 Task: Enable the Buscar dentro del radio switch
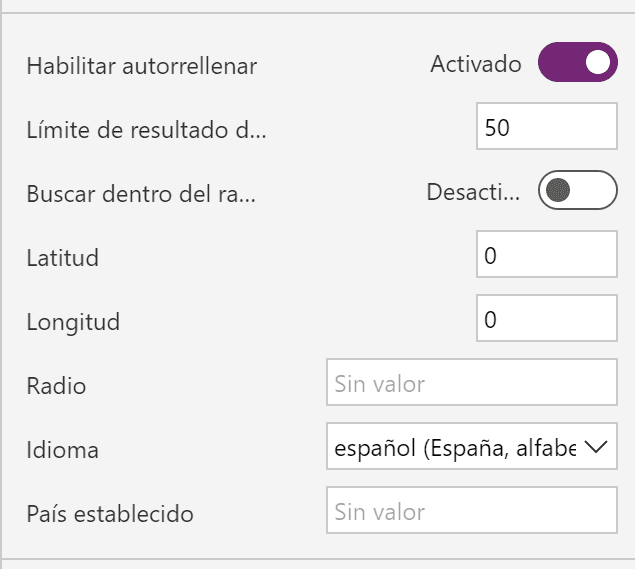point(577,190)
